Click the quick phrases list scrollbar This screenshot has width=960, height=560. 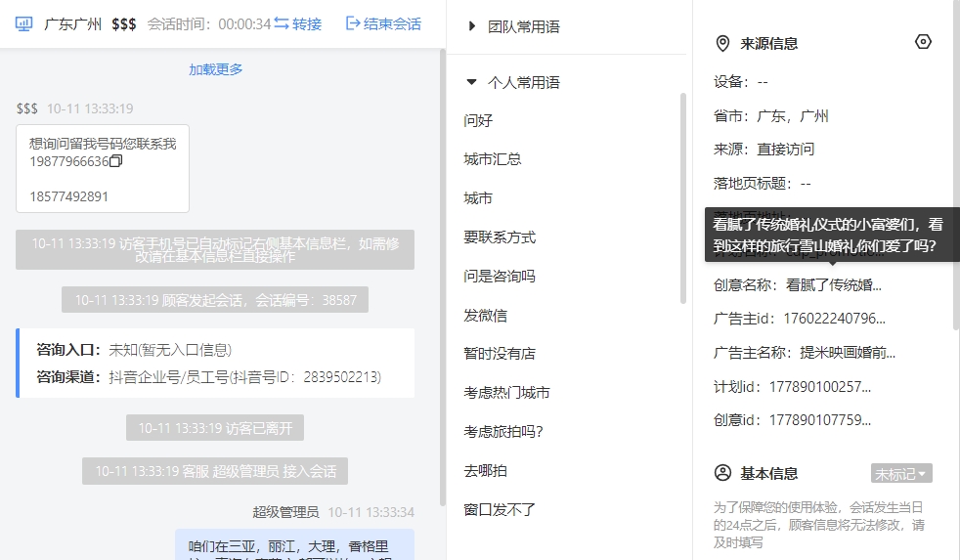683,197
